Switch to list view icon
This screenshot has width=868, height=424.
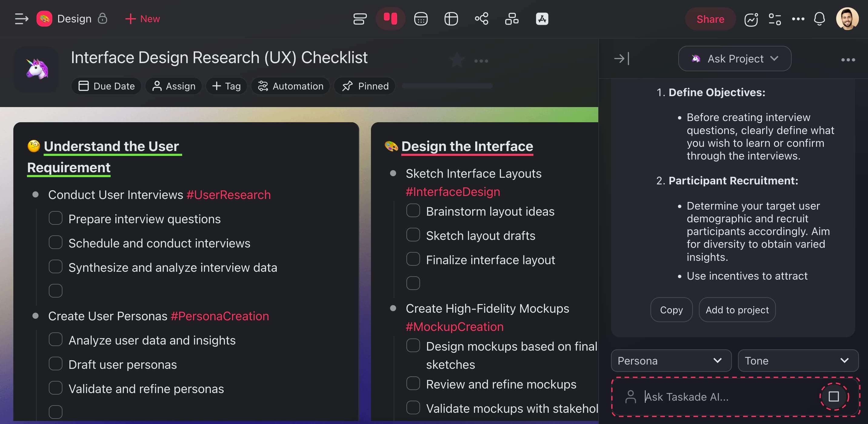(359, 19)
